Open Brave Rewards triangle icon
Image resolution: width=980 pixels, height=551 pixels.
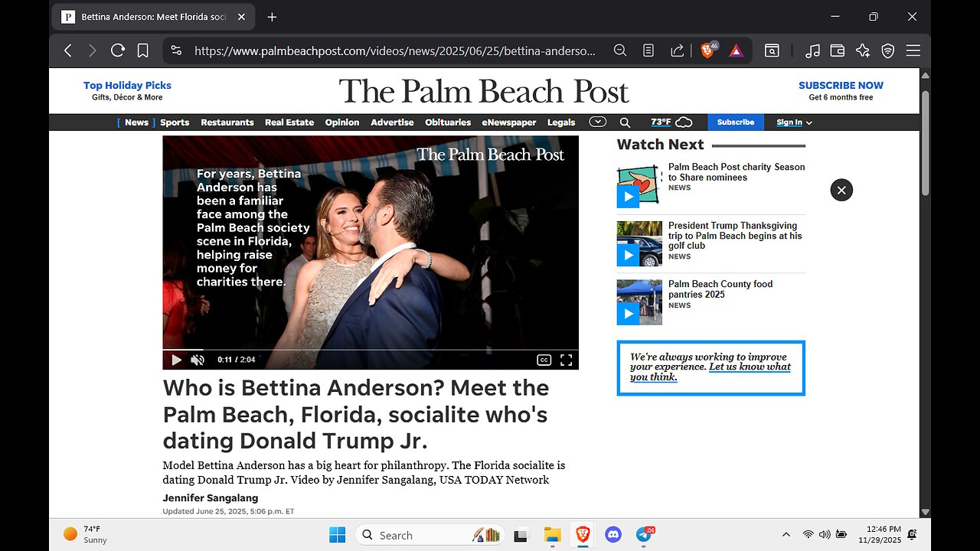[x=736, y=51]
